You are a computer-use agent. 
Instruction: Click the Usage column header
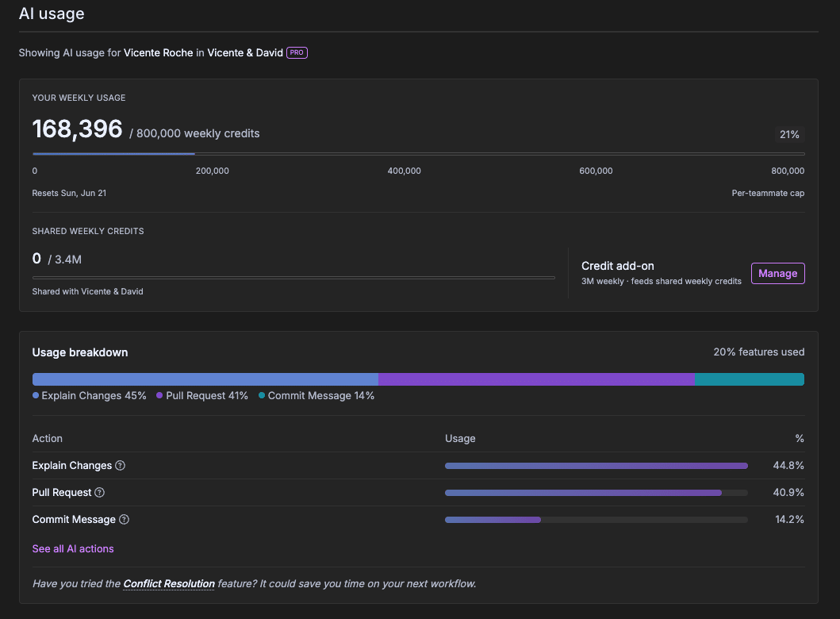point(460,438)
